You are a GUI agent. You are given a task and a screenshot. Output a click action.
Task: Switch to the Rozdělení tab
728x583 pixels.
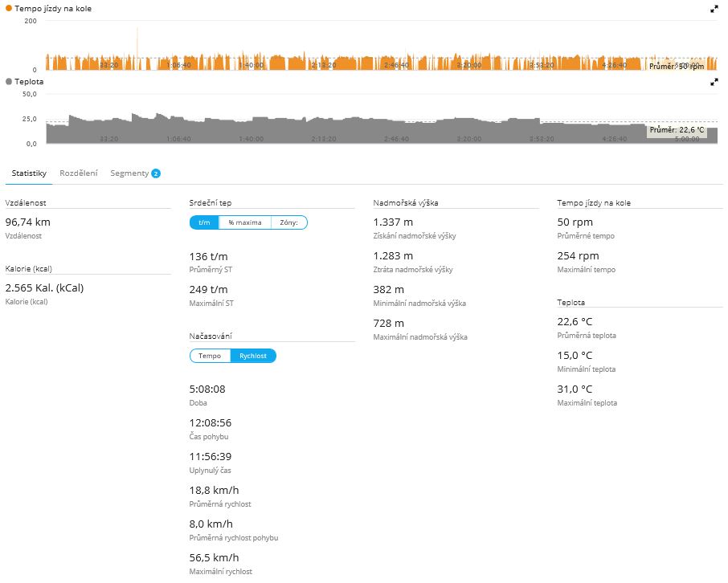pyautogui.click(x=79, y=173)
